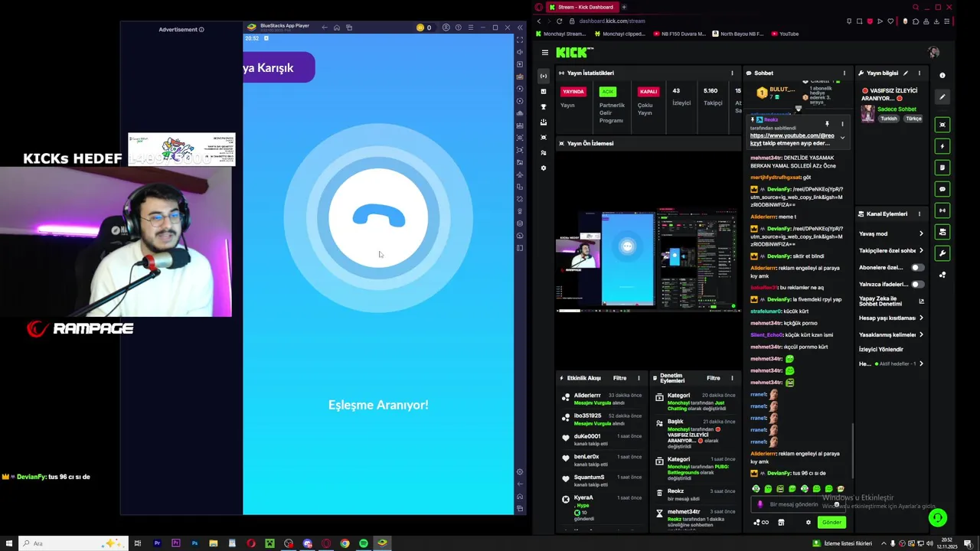
Task: Open the Windows Start button
Action: coord(8,543)
